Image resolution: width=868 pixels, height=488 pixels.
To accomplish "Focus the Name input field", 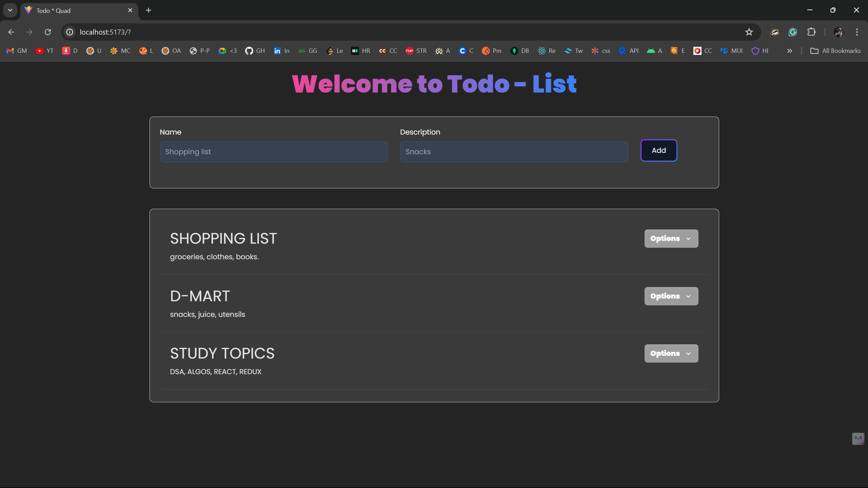I will pos(274,152).
